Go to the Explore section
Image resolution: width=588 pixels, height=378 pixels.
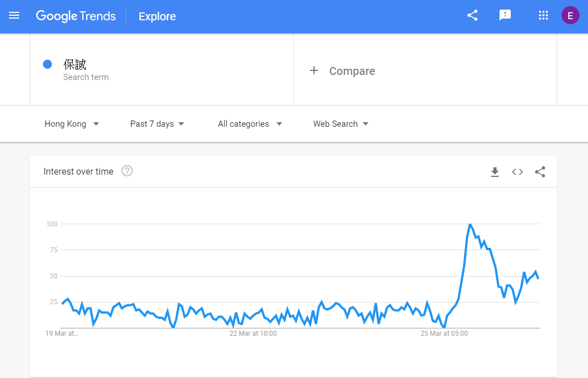(157, 16)
